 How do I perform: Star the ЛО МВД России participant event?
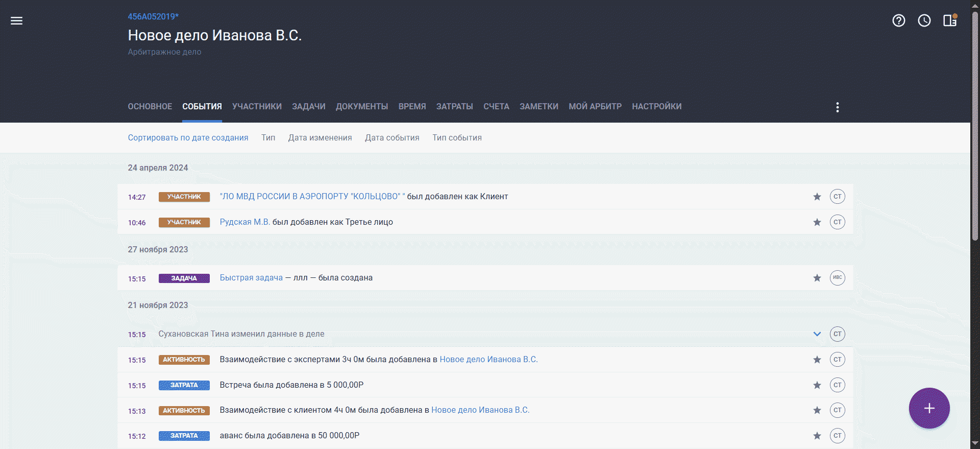pos(817,197)
